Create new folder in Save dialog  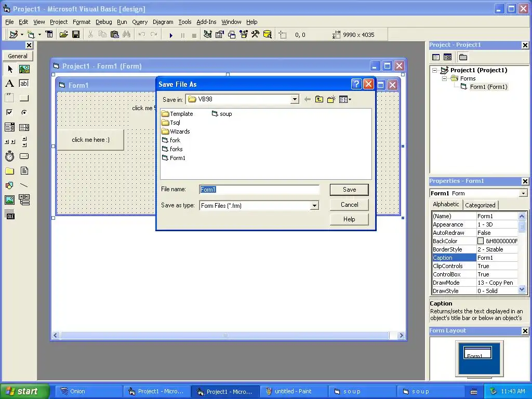point(331,99)
